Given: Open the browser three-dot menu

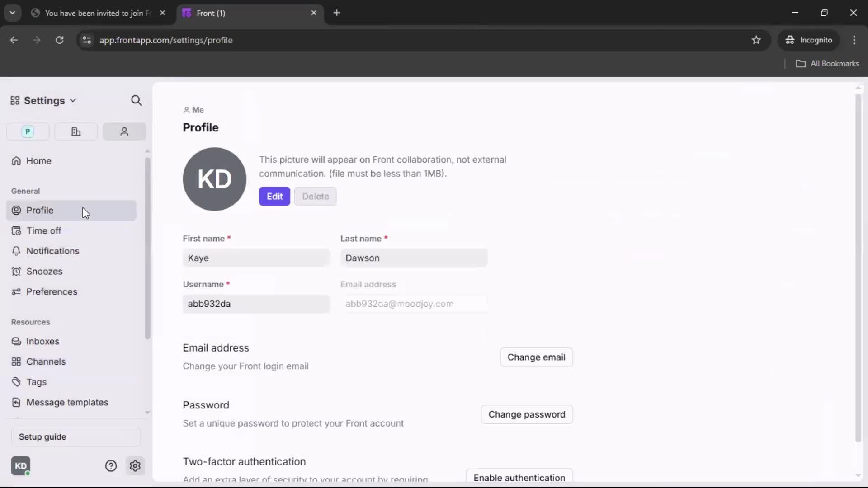Looking at the screenshot, I should [x=854, y=40].
